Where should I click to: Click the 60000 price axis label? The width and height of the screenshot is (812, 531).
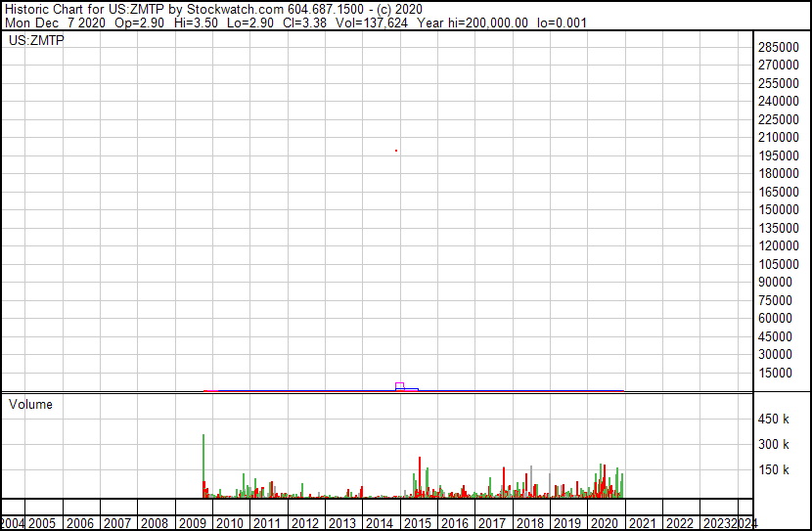click(x=775, y=318)
